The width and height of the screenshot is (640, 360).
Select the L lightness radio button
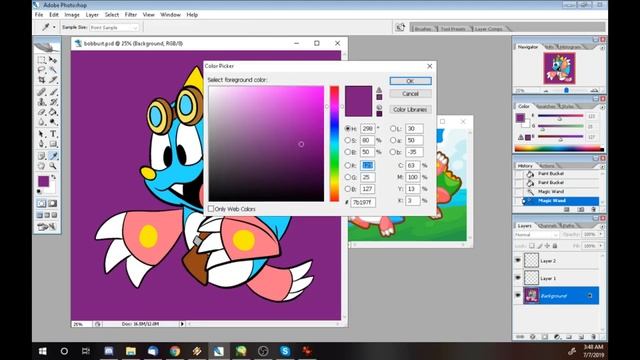coord(393,128)
